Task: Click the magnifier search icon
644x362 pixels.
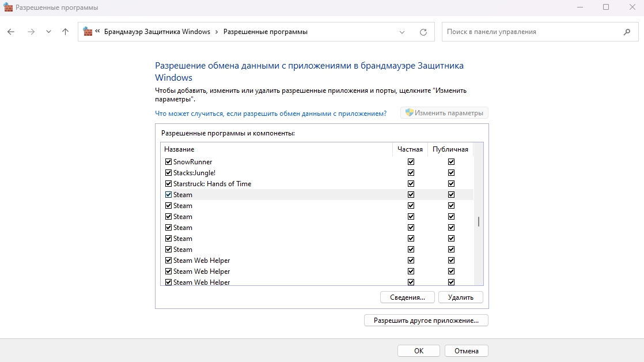Action: [x=627, y=32]
